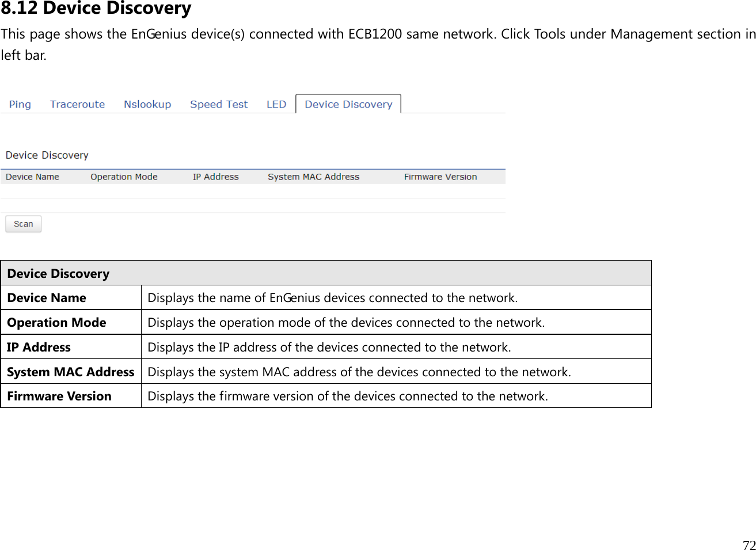This screenshot has width=756, height=550.
Task: Click the bold System MAC Address row label
Action: (x=70, y=372)
